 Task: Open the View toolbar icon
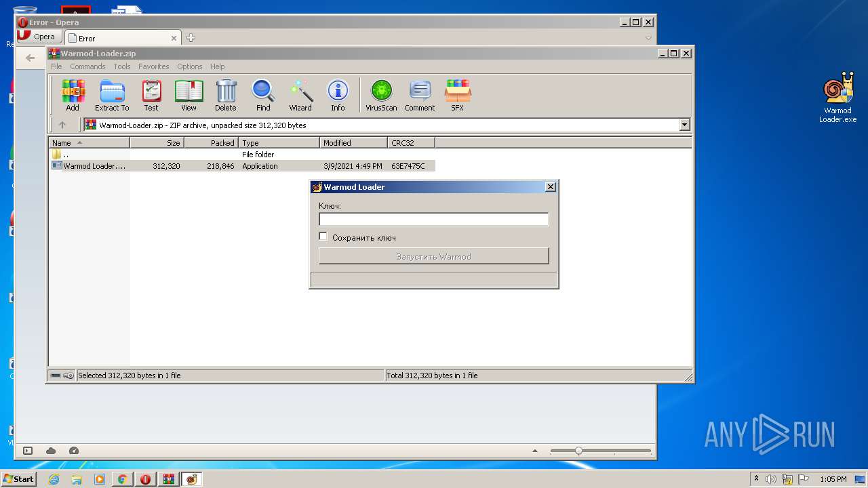tap(189, 95)
